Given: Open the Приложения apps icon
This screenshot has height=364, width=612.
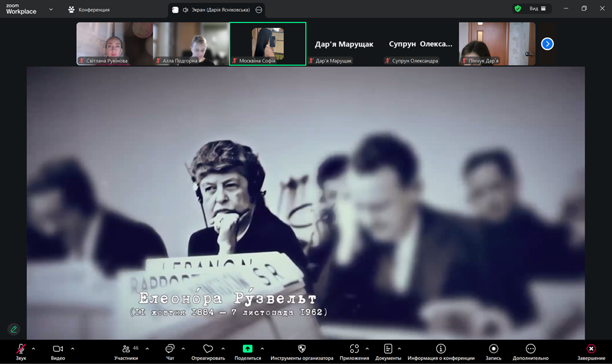Looking at the screenshot, I should tap(355, 349).
